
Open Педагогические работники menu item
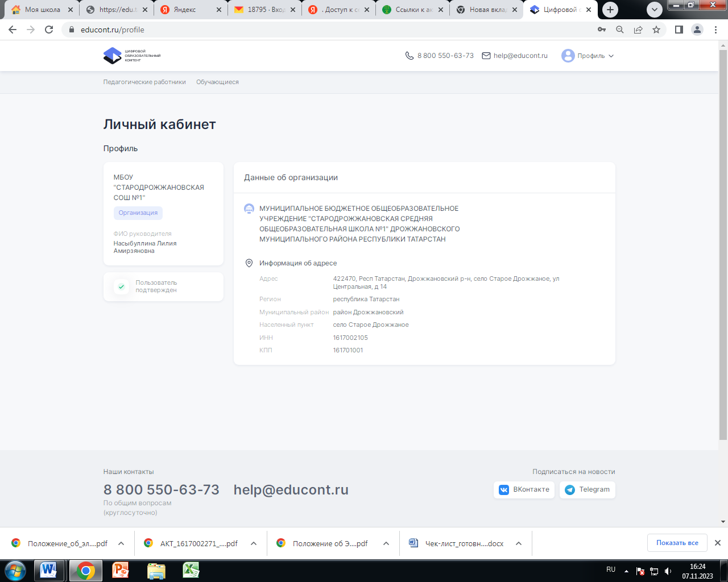(x=144, y=82)
